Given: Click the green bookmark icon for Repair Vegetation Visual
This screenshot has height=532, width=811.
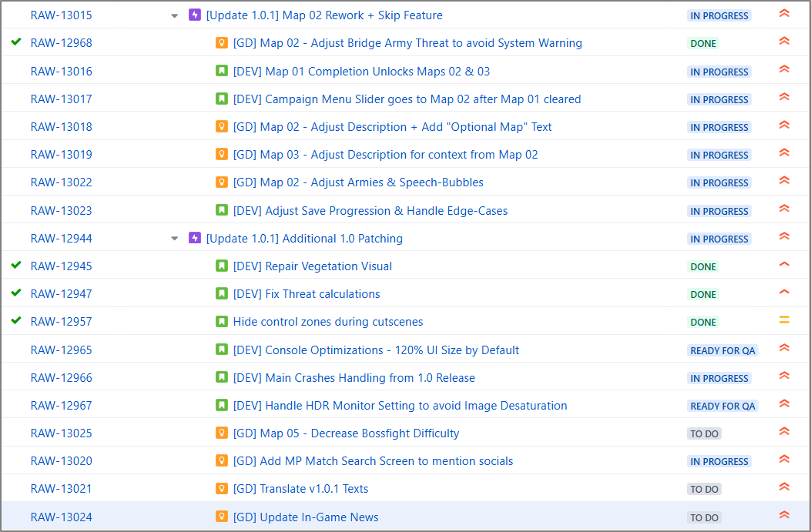Looking at the screenshot, I should click(222, 266).
